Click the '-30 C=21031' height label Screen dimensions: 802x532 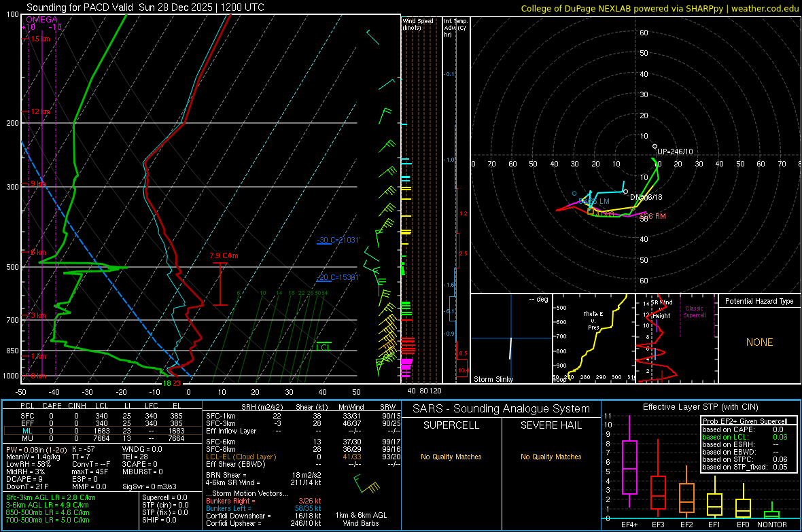coord(338,240)
